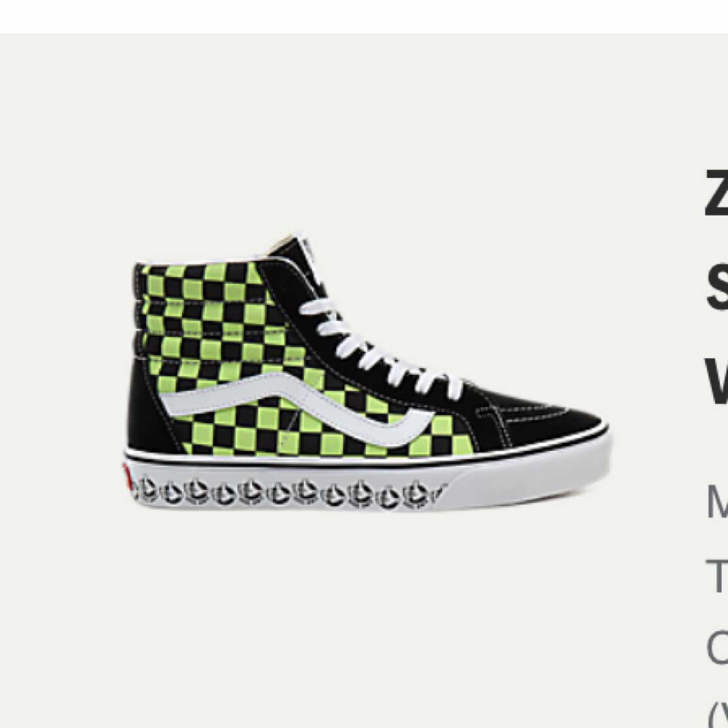Open the checkered high-top shoe product image
Viewport: 728px width, 728px height.
[367, 371]
